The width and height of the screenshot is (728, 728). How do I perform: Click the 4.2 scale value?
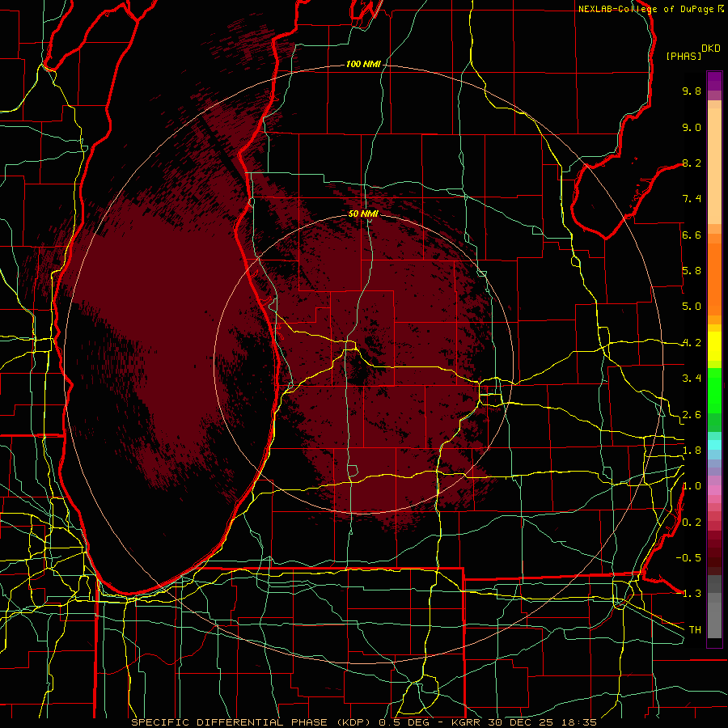(x=692, y=343)
